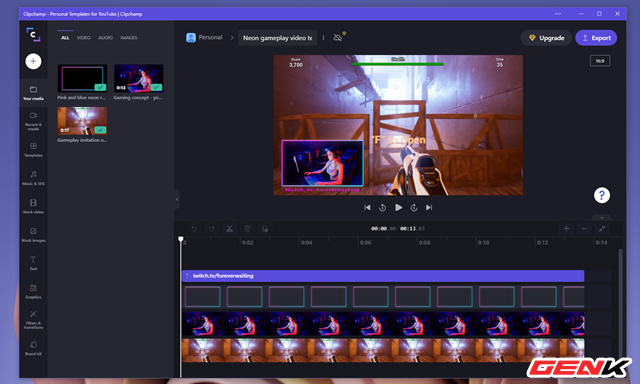Image resolution: width=640 pixels, height=384 pixels.
Task: Skip to the start of video
Action: (367, 208)
